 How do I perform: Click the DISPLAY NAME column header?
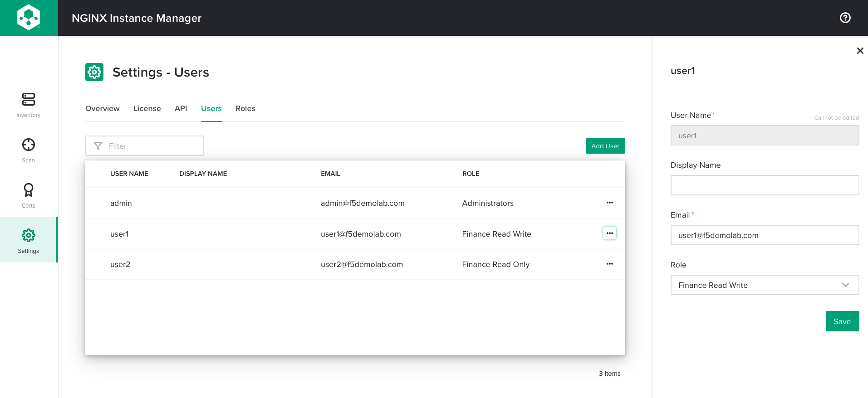[203, 174]
